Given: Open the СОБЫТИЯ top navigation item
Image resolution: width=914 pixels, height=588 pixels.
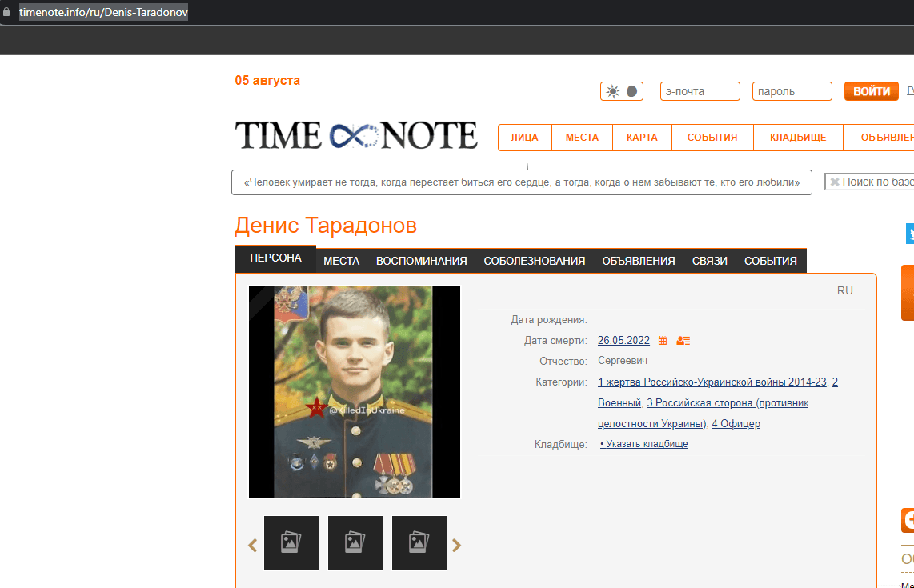Looking at the screenshot, I should tap(712, 138).
